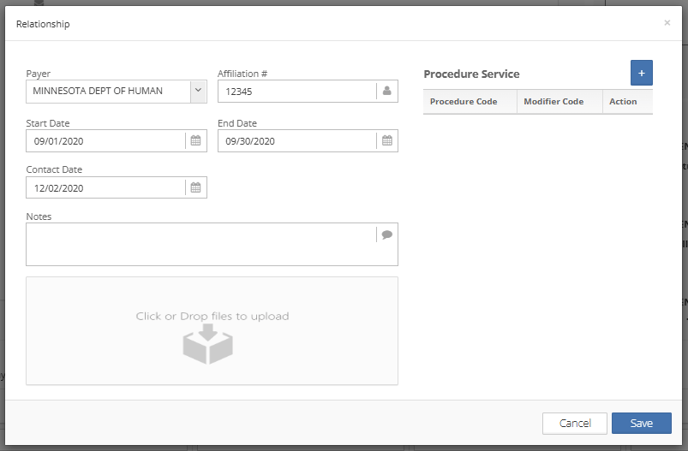This screenshot has width=688, height=451.
Task: Click the person icon beside Affiliation #
Action: point(387,91)
